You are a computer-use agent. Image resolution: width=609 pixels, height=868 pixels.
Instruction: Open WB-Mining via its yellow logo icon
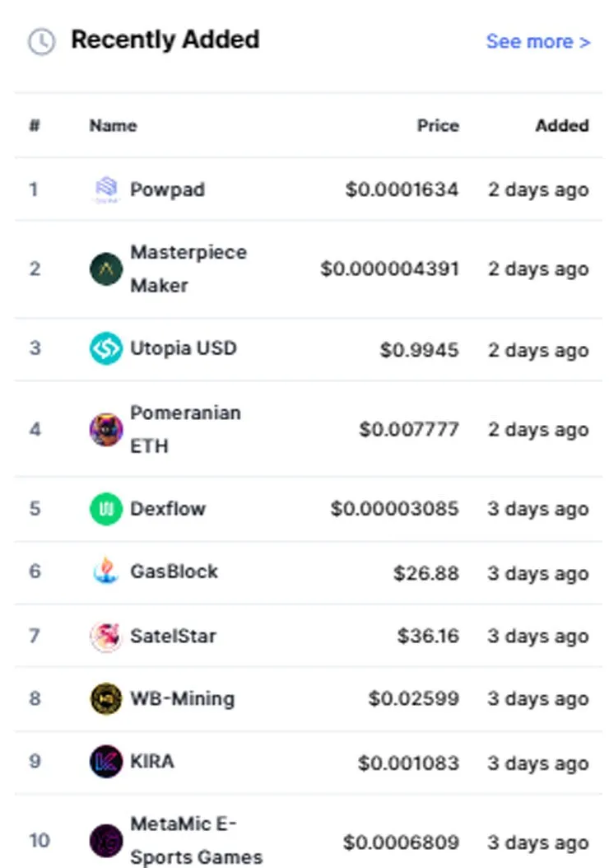click(x=106, y=698)
